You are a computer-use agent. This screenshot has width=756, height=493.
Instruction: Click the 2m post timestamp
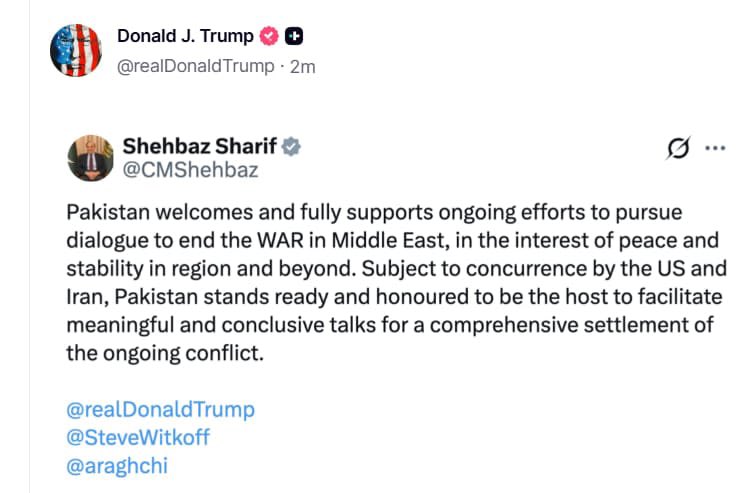click(301, 66)
